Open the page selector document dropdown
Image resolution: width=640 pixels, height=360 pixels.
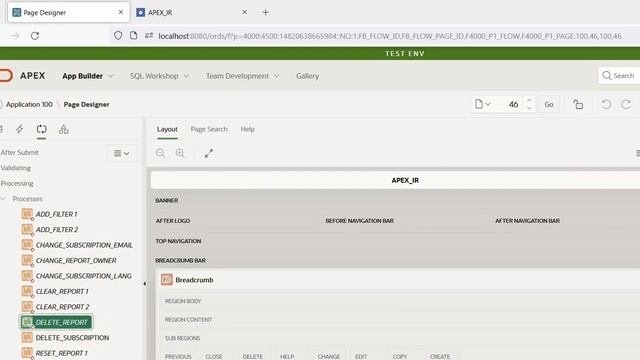[482, 104]
